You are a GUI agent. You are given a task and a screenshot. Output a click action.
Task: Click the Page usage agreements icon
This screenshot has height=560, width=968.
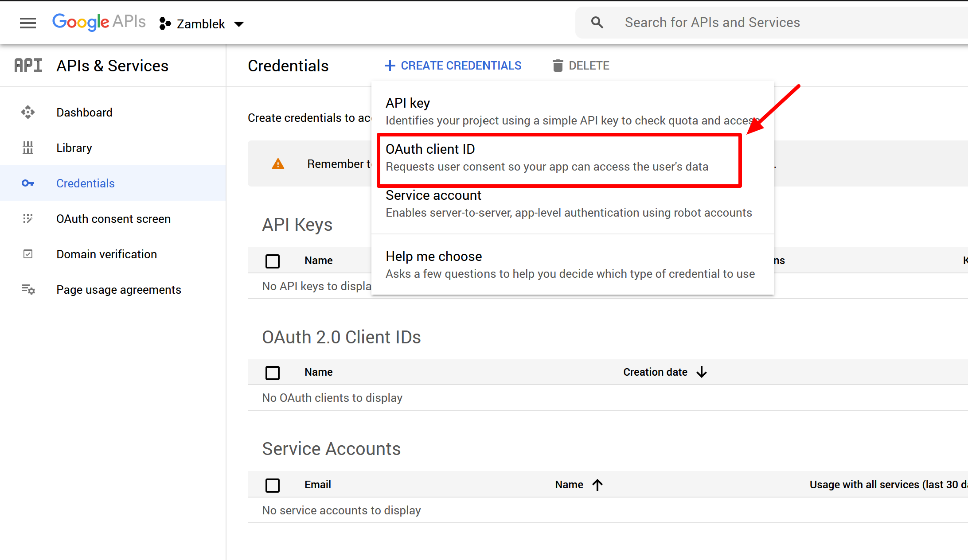(x=28, y=290)
